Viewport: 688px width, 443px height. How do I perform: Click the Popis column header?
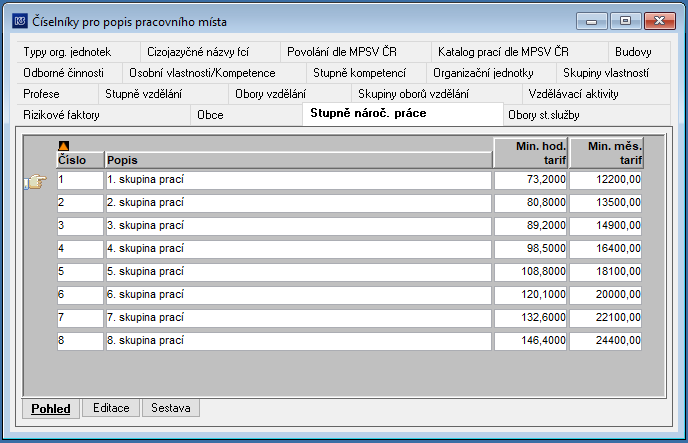(299, 160)
